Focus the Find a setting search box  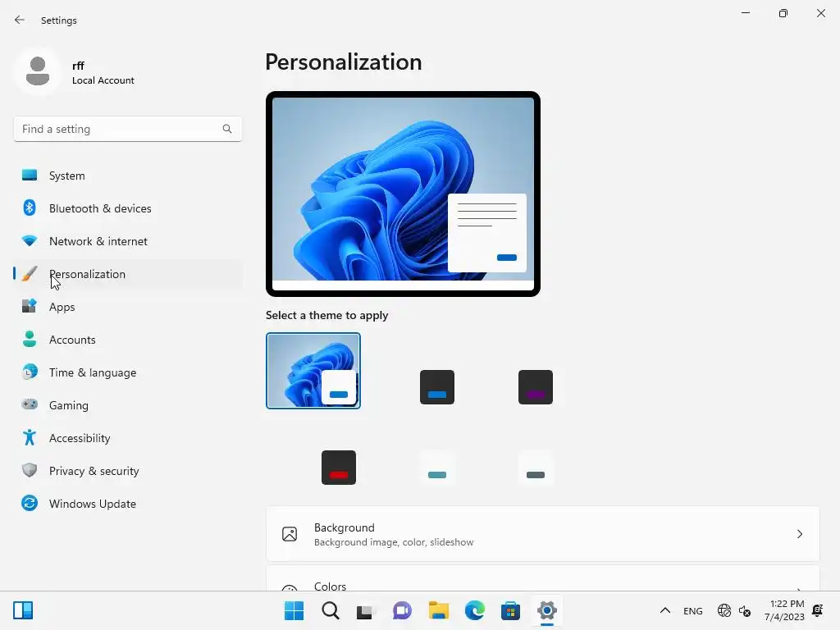click(x=127, y=129)
